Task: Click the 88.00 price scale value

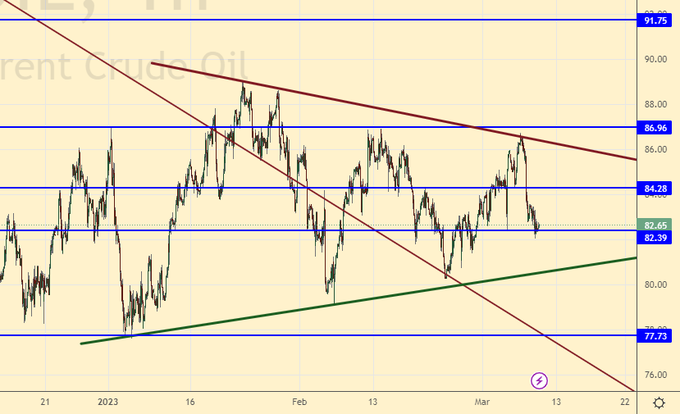Action: pyautogui.click(x=655, y=104)
